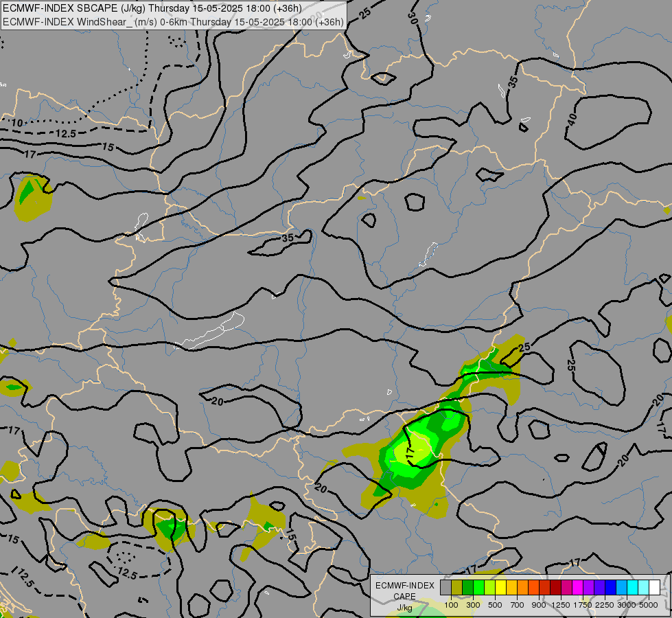Click the WindShear 0-6km title line

(173, 22)
